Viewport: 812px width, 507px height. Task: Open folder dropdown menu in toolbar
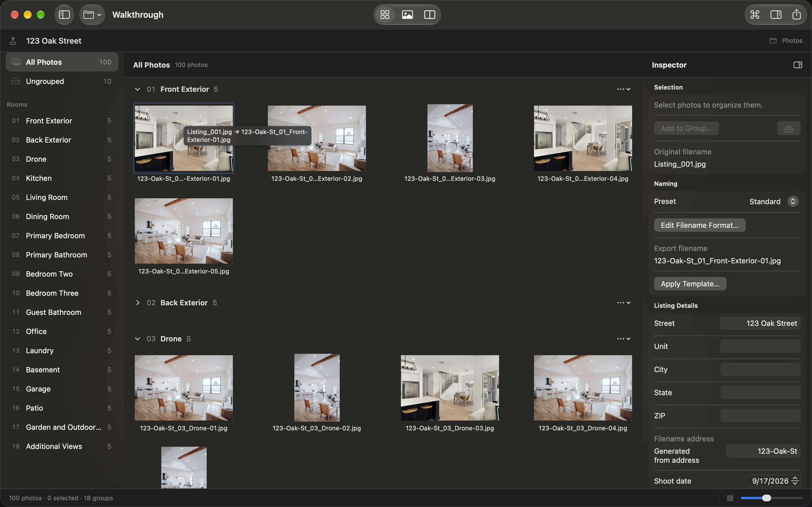[92, 15]
